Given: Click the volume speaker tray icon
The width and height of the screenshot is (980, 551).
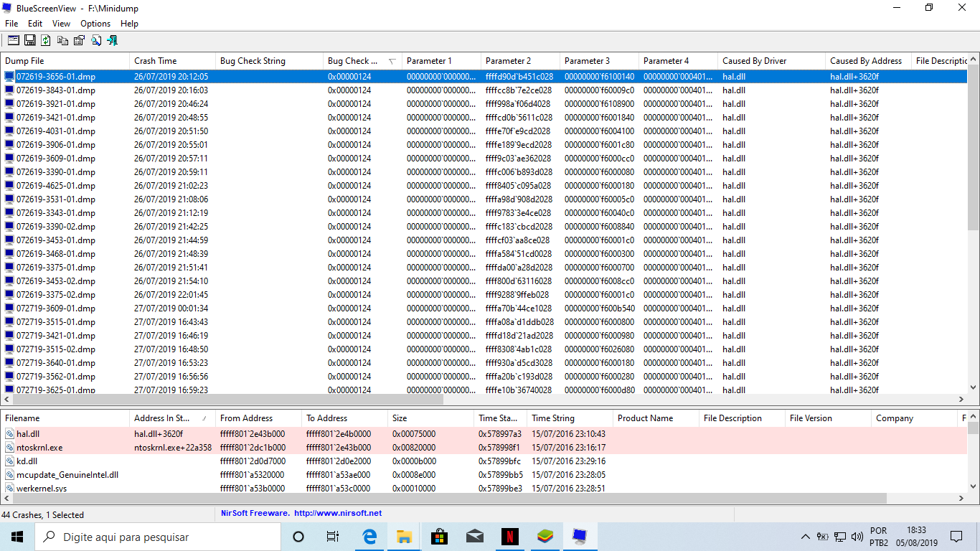Looking at the screenshot, I should 857,537.
